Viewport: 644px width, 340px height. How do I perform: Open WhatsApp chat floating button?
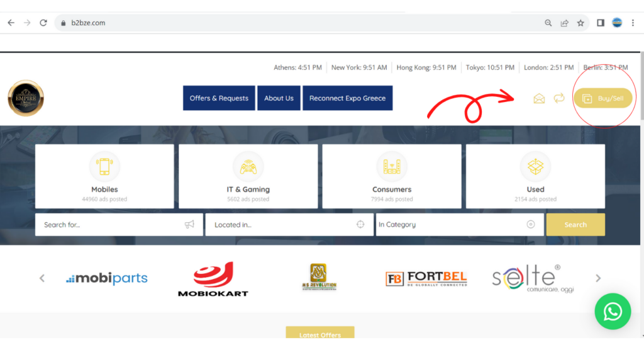point(613,311)
